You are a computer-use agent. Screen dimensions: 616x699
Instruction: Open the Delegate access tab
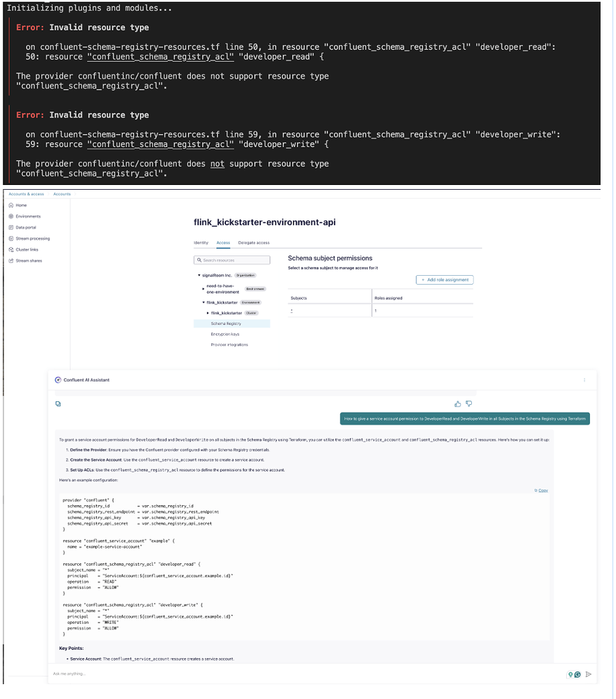254,242
